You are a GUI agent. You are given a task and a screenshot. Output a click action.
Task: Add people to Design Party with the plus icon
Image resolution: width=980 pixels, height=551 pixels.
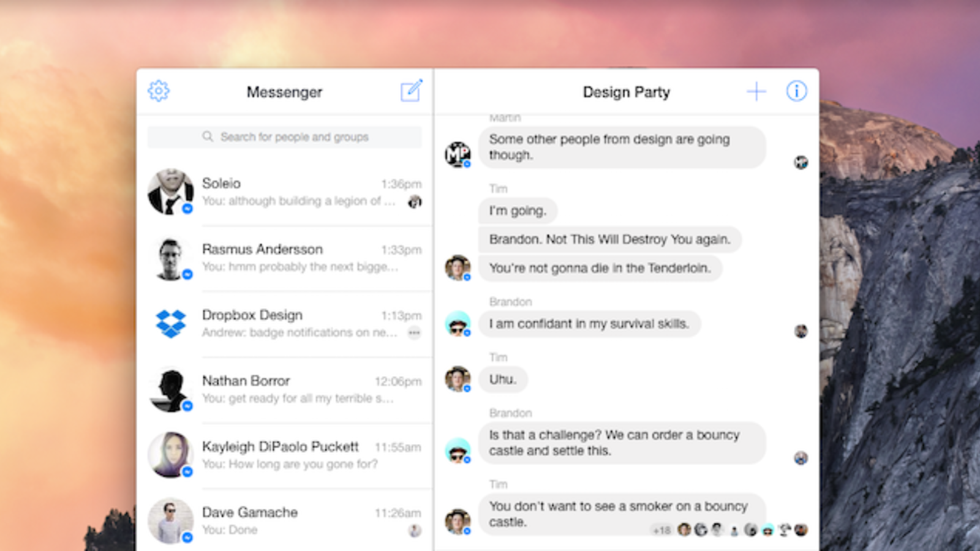[x=756, y=91]
